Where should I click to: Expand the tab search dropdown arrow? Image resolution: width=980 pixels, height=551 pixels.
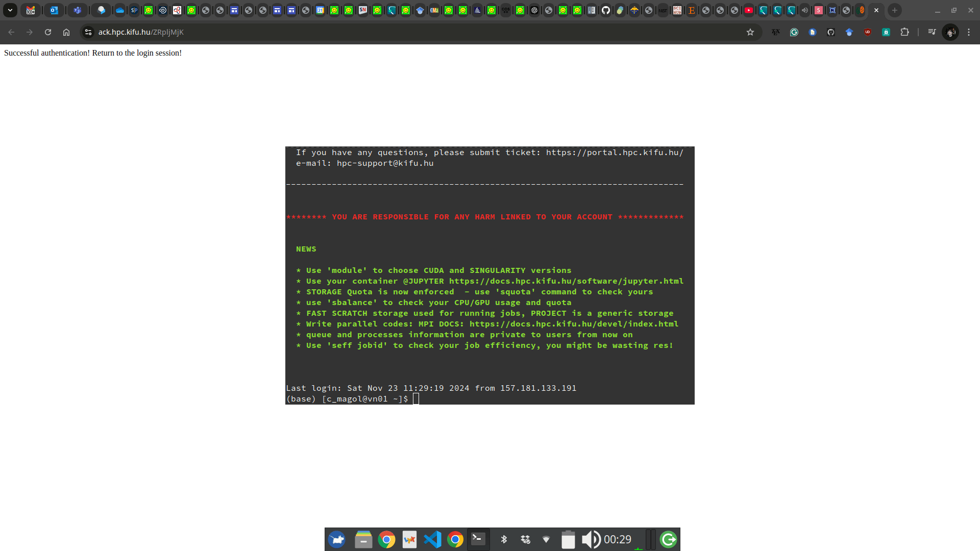pyautogui.click(x=10, y=10)
